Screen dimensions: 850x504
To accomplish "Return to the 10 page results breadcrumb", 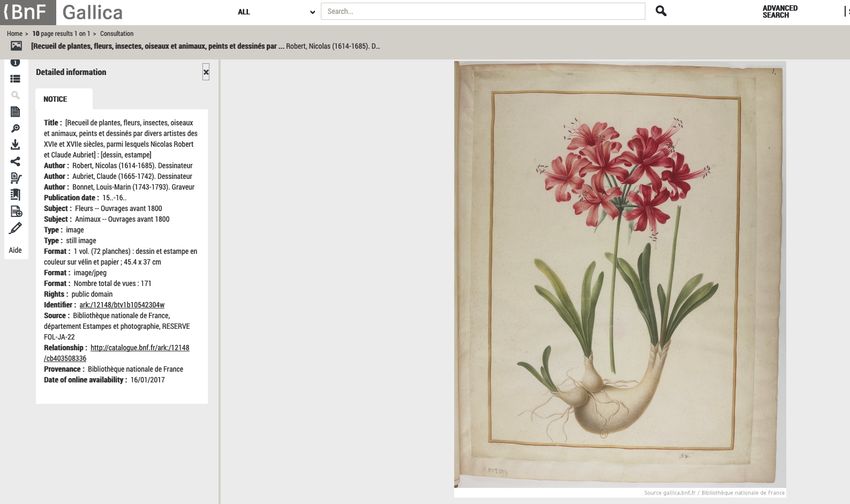I will pos(61,34).
